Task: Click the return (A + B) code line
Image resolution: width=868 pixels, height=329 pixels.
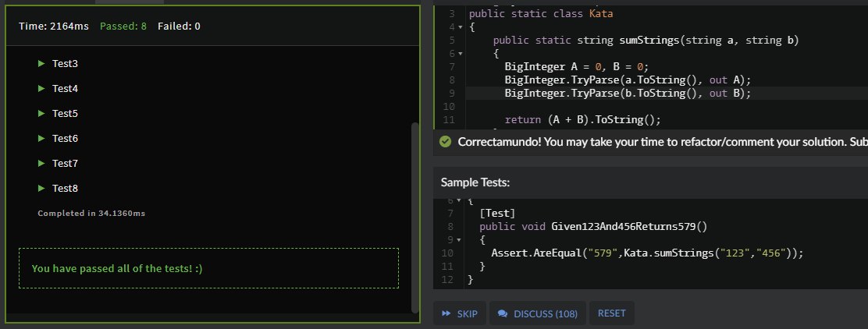Action: coord(582,120)
